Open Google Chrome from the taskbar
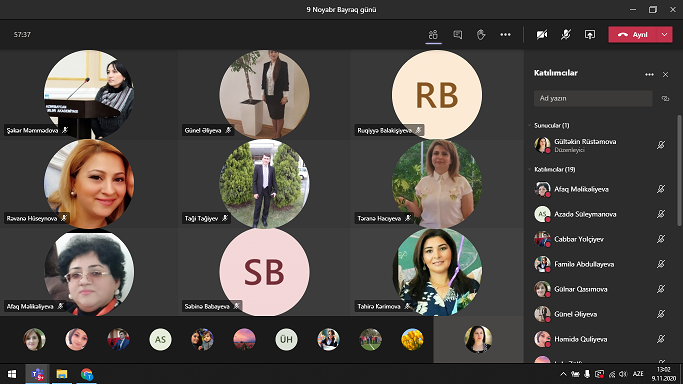The image size is (683, 384). [x=87, y=374]
